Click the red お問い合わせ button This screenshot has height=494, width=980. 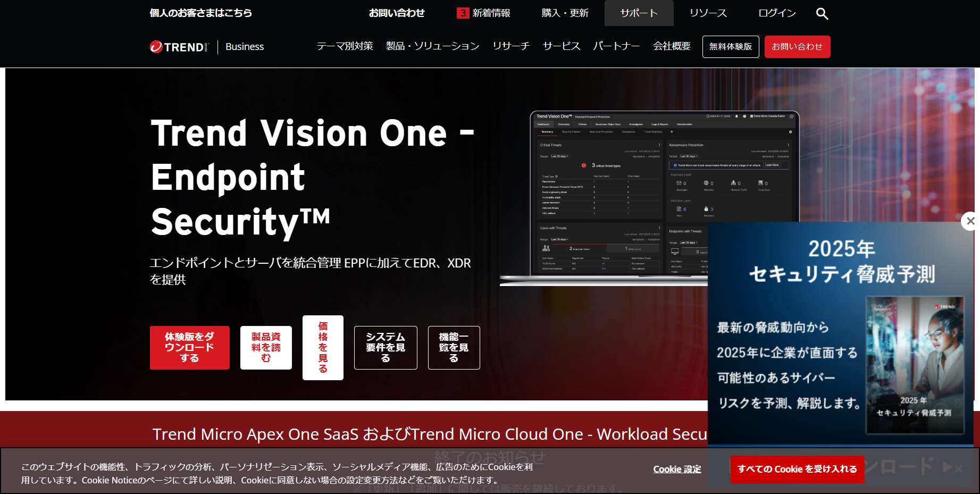point(798,47)
